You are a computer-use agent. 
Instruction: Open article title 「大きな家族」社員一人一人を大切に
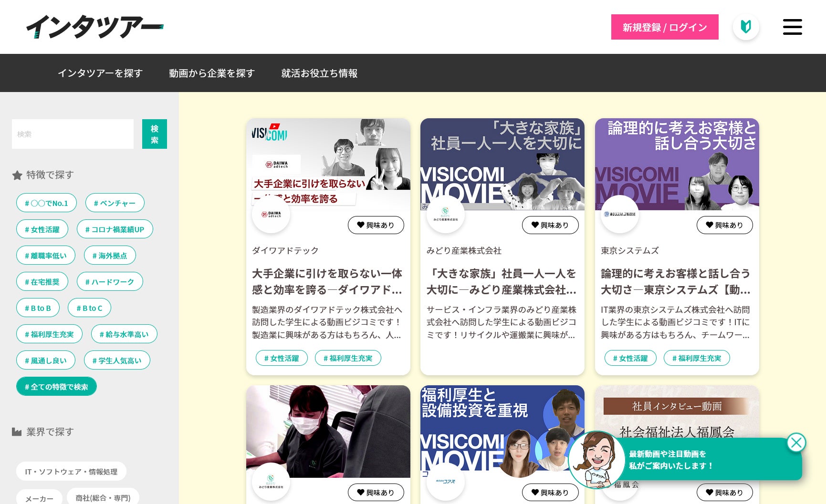502,281
